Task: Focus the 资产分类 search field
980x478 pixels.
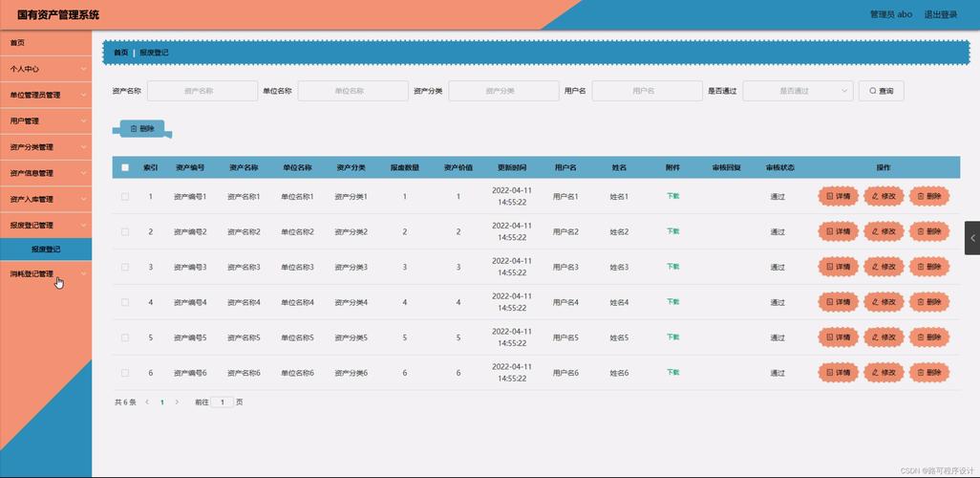Action: click(x=503, y=91)
